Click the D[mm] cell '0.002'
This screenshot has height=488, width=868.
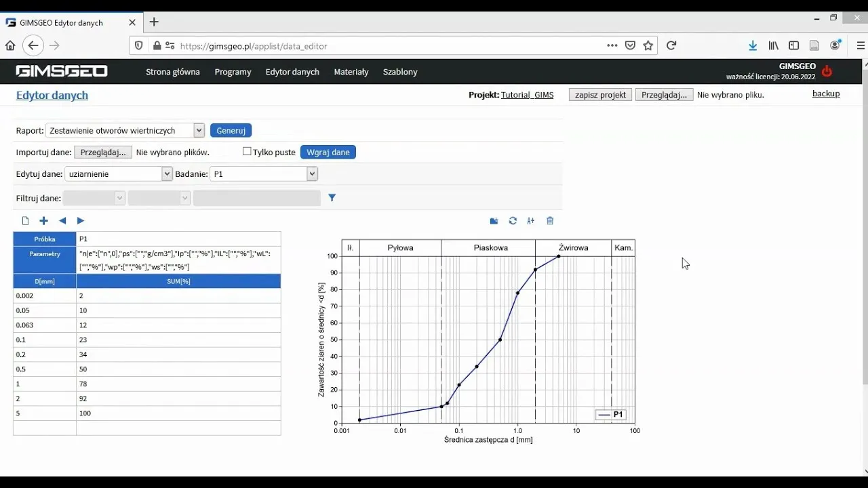pyautogui.click(x=45, y=296)
